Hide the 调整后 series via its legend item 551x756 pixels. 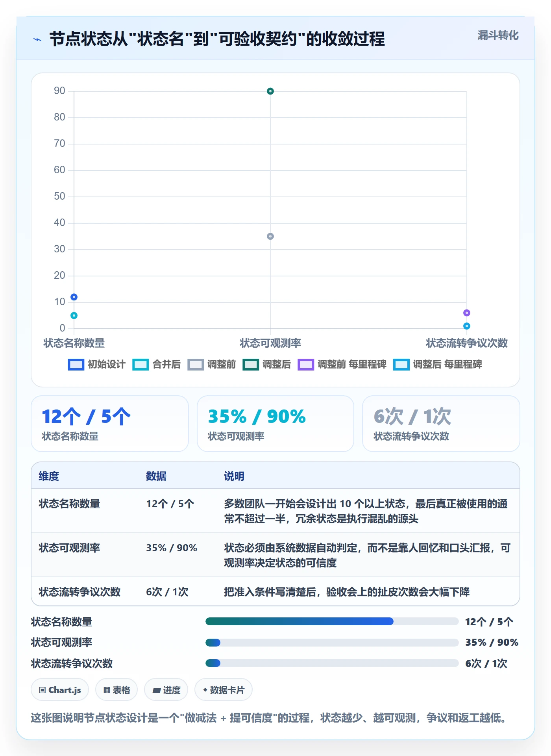(x=267, y=364)
